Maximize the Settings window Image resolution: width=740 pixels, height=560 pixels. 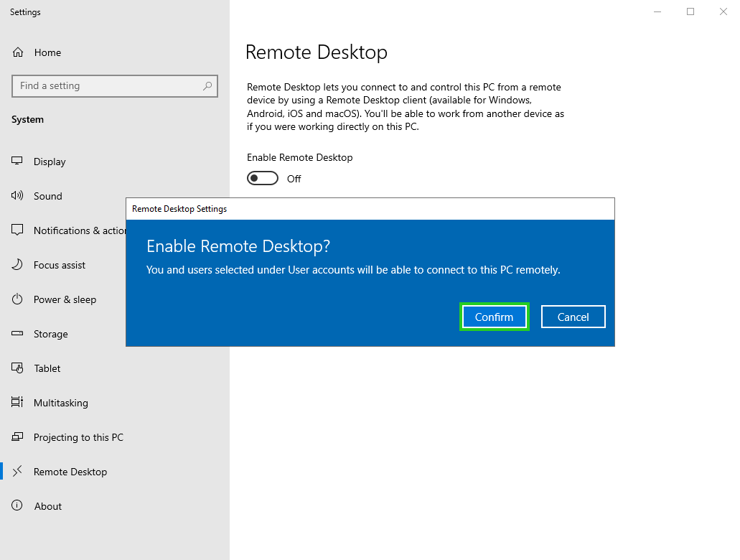[690, 11]
